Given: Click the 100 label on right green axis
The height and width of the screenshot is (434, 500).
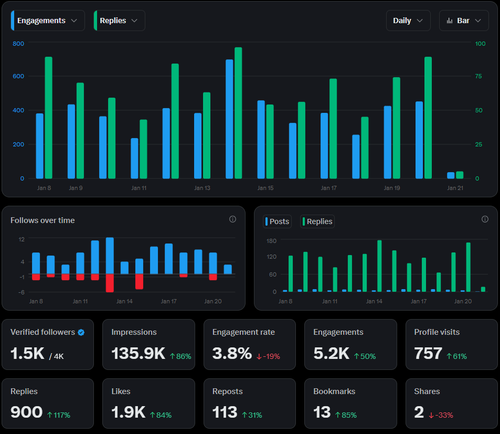Looking at the screenshot, I should (480, 44).
